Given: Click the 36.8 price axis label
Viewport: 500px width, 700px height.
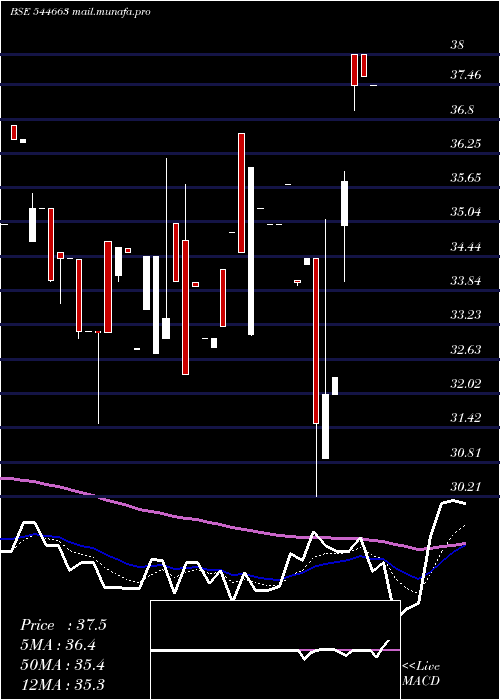Looking at the screenshot, I should tap(462, 109).
